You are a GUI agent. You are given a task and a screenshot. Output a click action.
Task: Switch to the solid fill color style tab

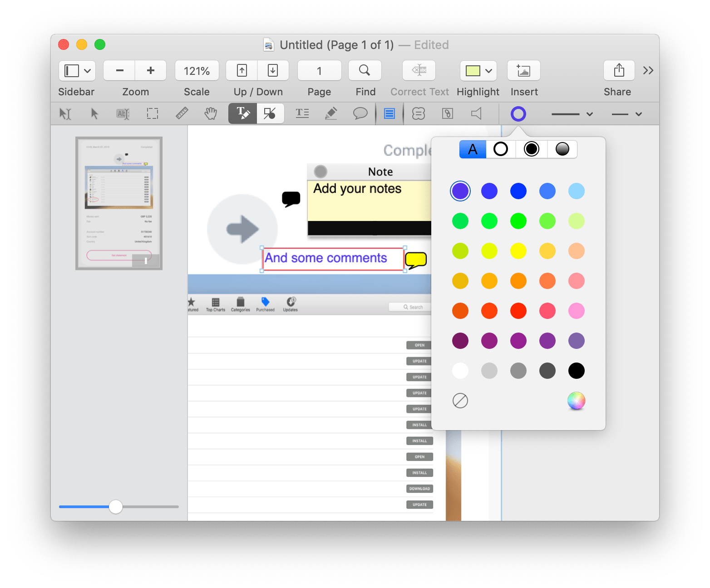coord(531,149)
